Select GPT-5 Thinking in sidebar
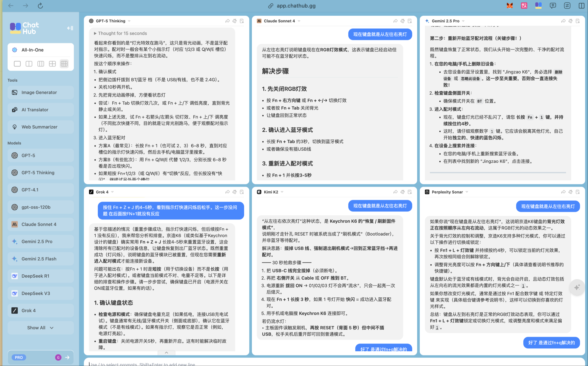The width and height of the screenshot is (588, 366). 41,173
